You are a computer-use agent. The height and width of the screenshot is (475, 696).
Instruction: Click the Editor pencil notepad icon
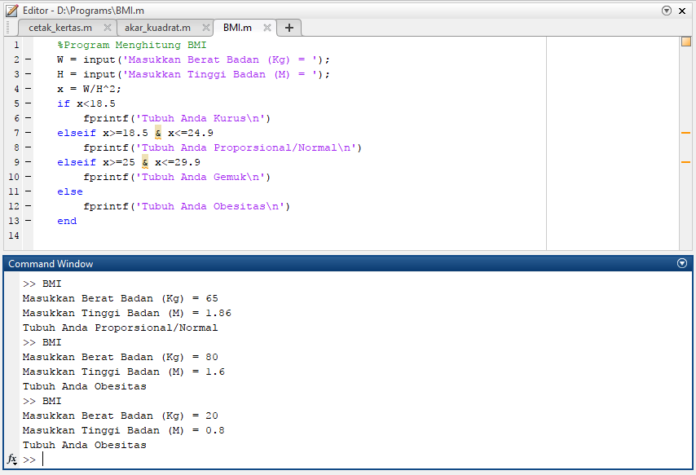(x=12, y=10)
